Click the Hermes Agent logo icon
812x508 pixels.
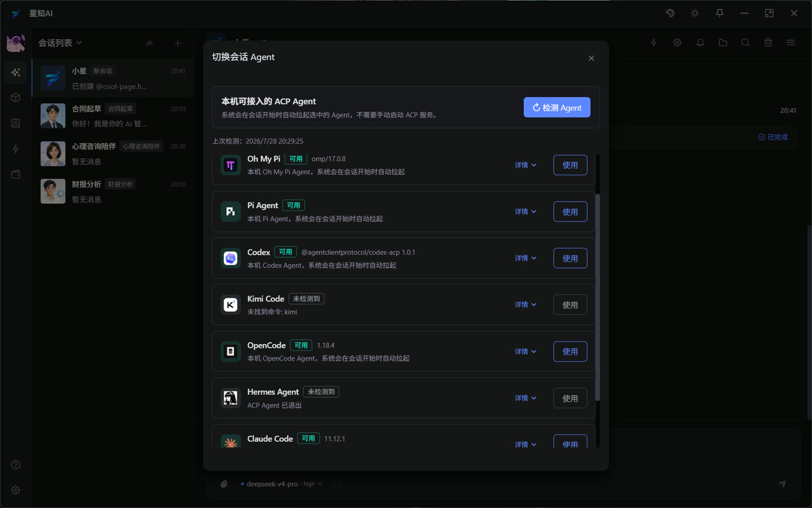point(230,398)
